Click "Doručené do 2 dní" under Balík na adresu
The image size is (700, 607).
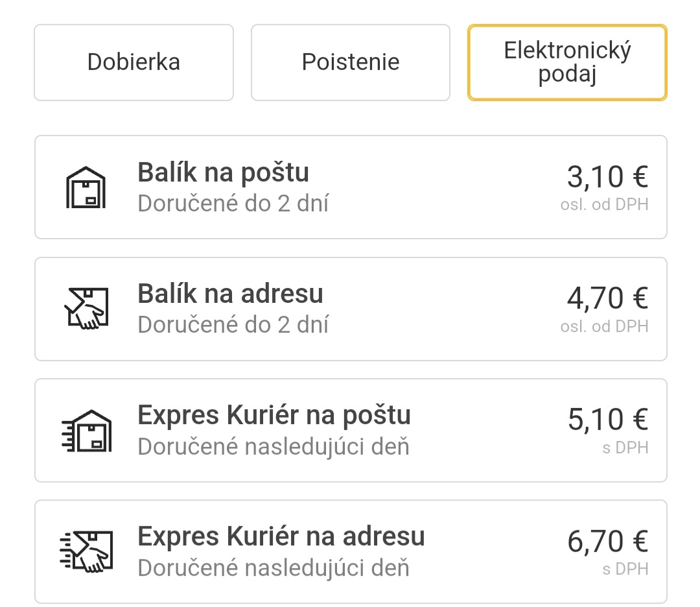tap(233, 325)
